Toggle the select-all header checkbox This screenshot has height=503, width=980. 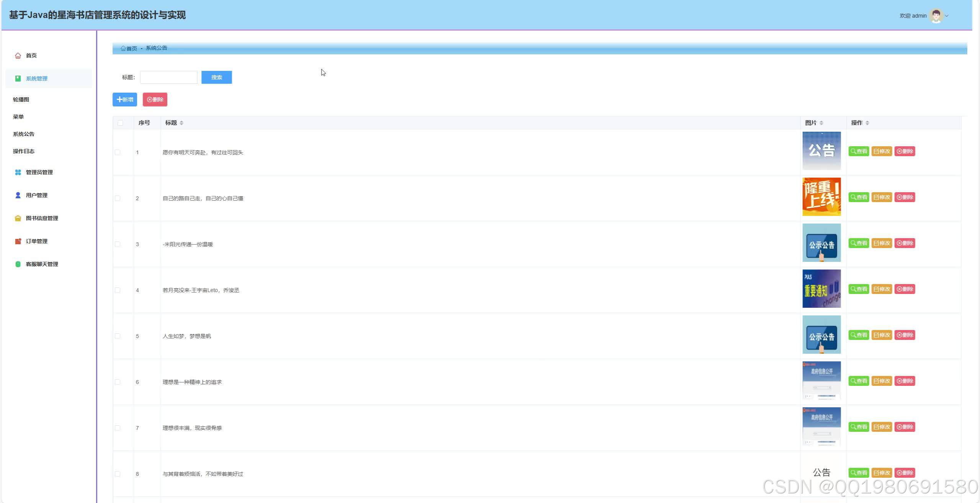pos(120,123)
